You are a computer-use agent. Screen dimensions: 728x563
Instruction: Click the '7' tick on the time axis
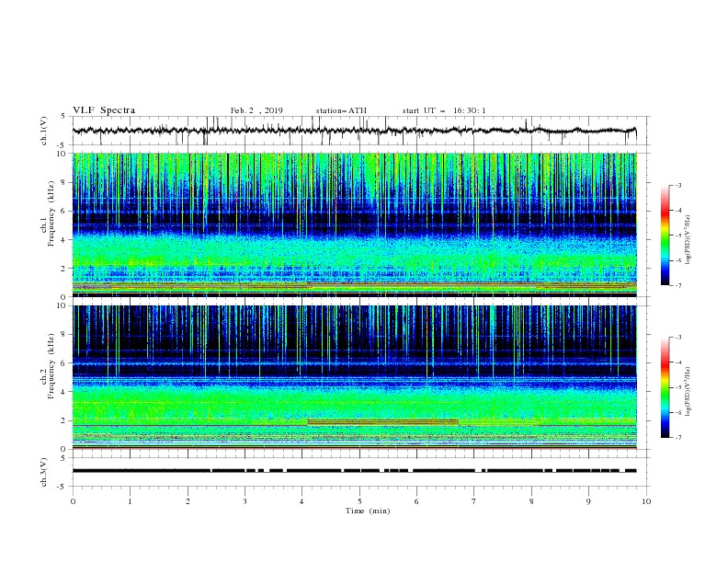pos(474,501)
